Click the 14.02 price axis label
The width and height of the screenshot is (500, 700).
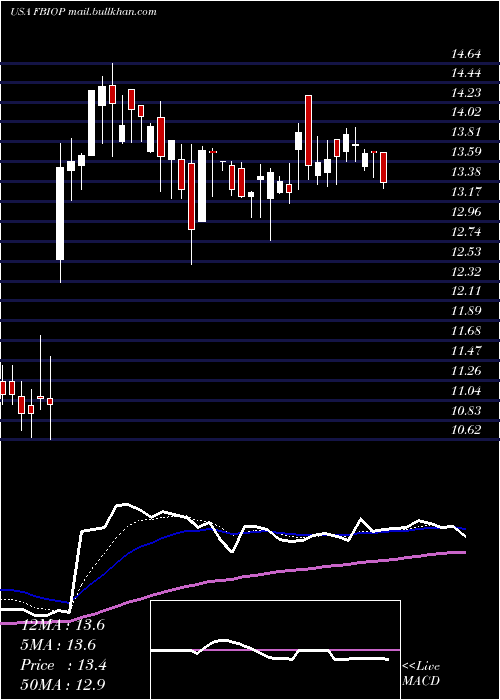tap(466, 112)
